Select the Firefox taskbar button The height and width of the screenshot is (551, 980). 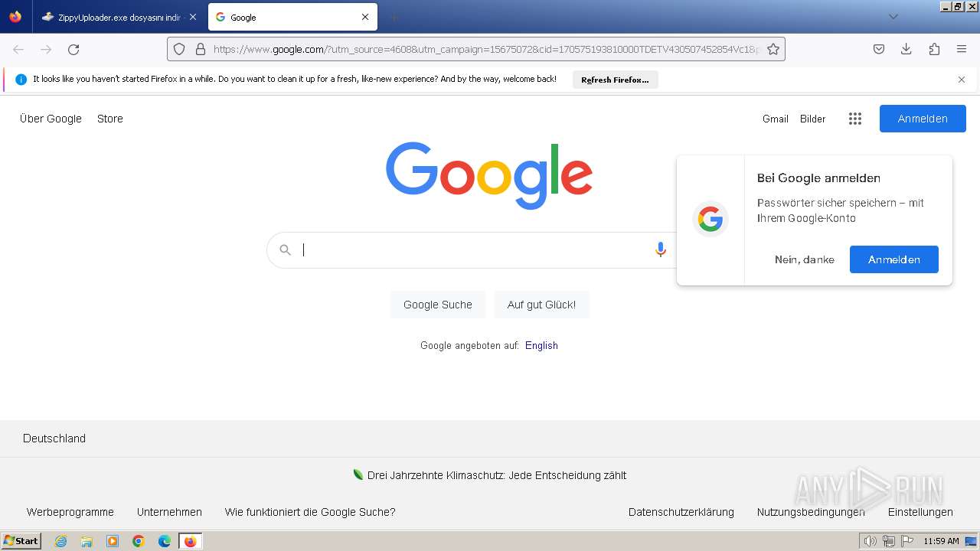[x=191, y=541]
